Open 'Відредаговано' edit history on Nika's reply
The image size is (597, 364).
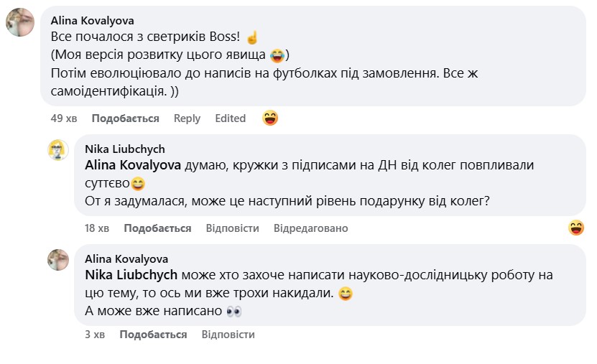[310, 228]
